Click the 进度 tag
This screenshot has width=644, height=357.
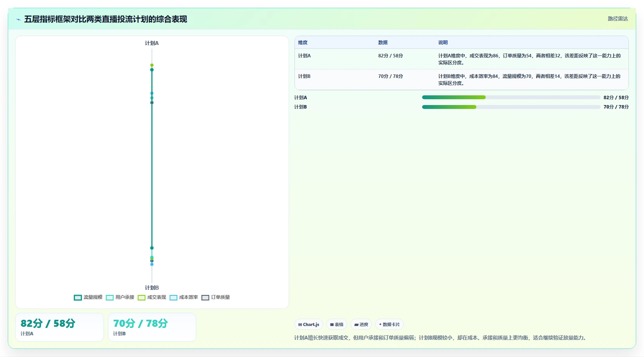point(361,324)
